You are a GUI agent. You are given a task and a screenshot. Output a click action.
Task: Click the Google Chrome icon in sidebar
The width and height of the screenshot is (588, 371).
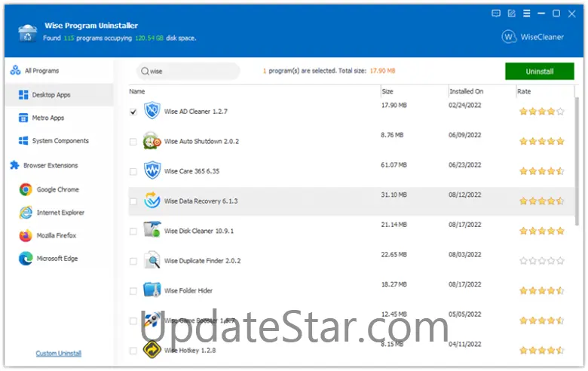point(26,189)
